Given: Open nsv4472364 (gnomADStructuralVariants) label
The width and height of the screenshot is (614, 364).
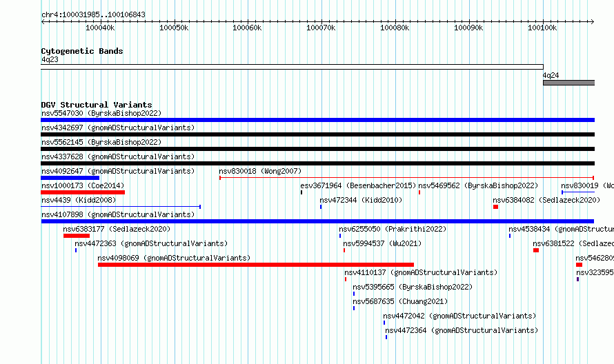Looking at the screenshot, I should pyautogui.click(x=462, y=330).
